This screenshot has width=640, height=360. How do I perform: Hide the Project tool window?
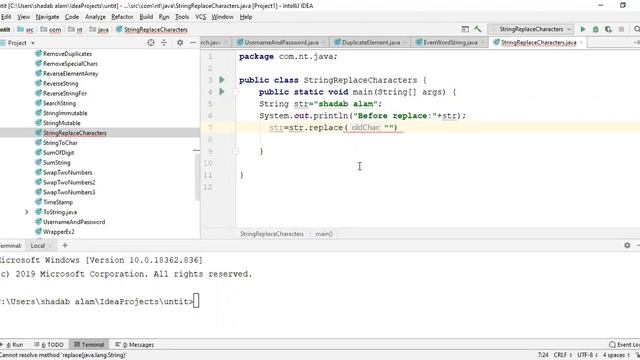193,42
